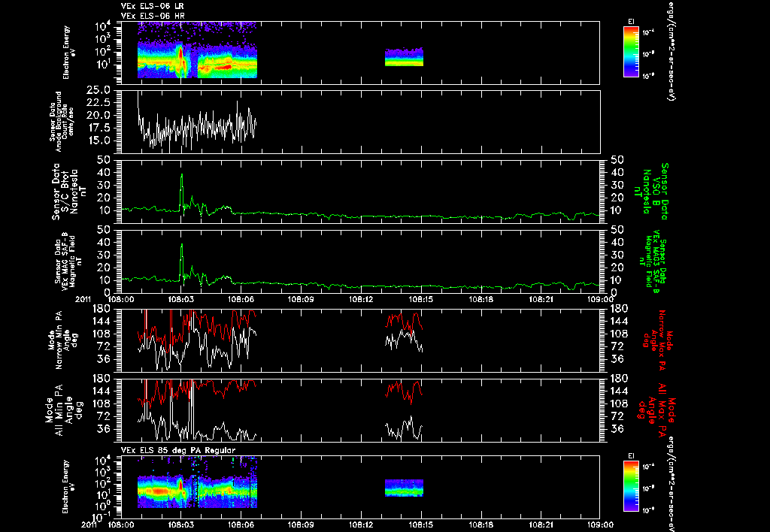Click the 108:06 tick on the middle time axis
770x532 pixels.
click(241, 299)
